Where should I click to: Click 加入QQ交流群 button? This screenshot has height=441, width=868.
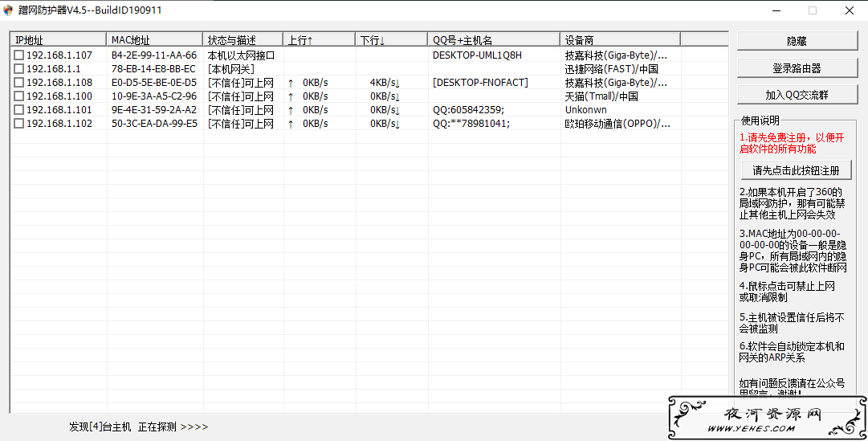click(x=797, y=95)
